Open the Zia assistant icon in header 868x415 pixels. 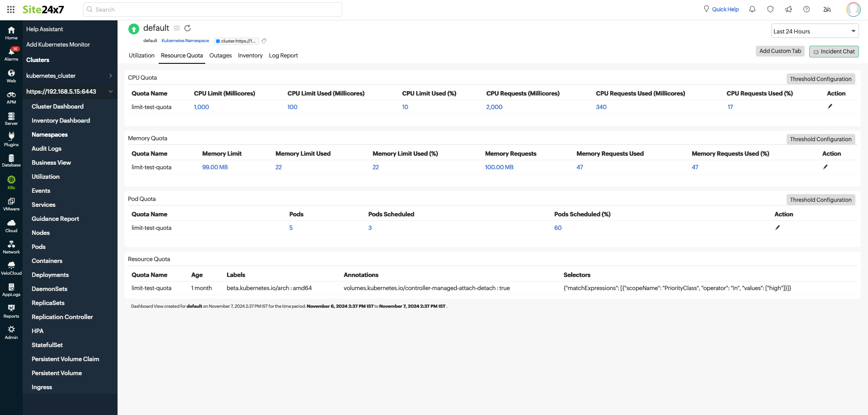coord(827,9)
